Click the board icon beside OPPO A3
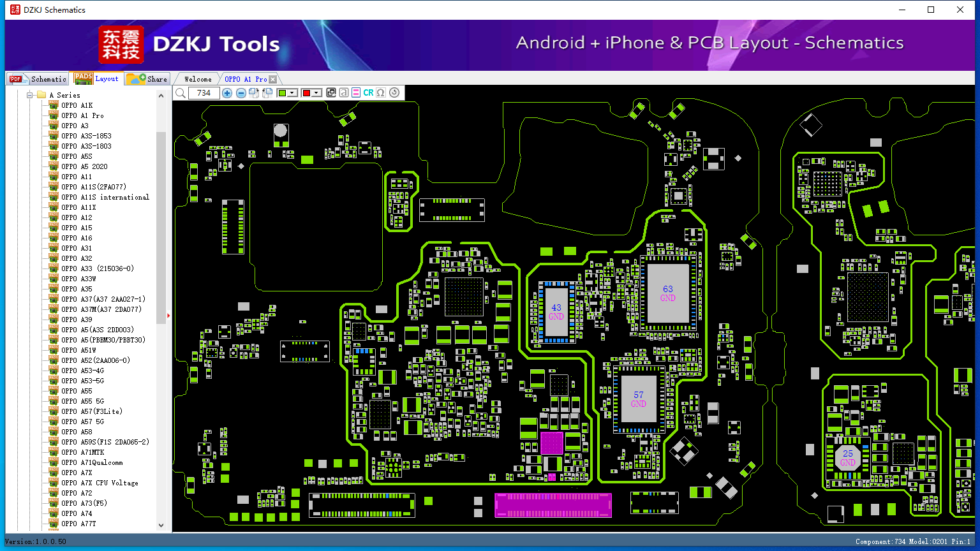 pos(54,126)
